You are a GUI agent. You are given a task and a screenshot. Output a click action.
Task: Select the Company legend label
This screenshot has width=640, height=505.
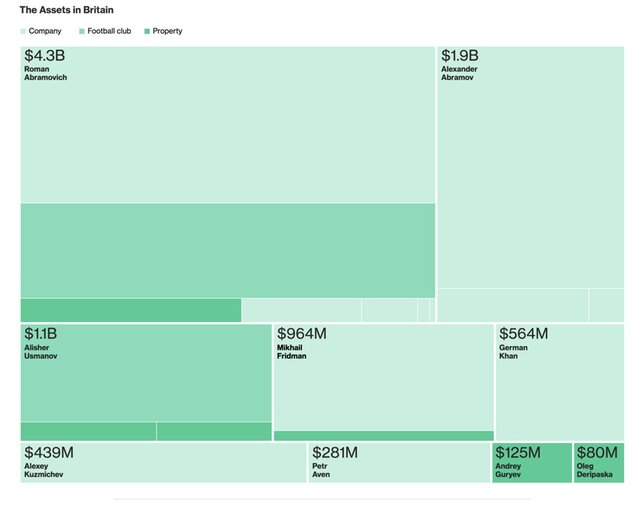pos(45,31)
